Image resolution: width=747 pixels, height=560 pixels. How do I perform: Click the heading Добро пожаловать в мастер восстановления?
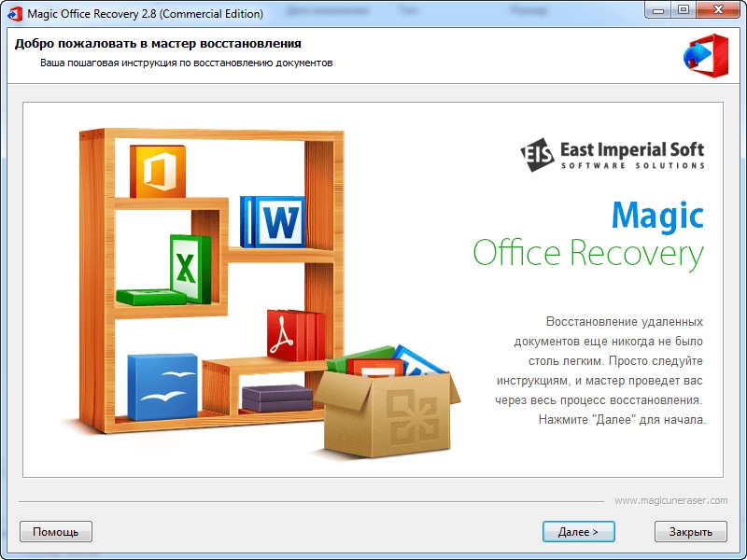[158, 44]
